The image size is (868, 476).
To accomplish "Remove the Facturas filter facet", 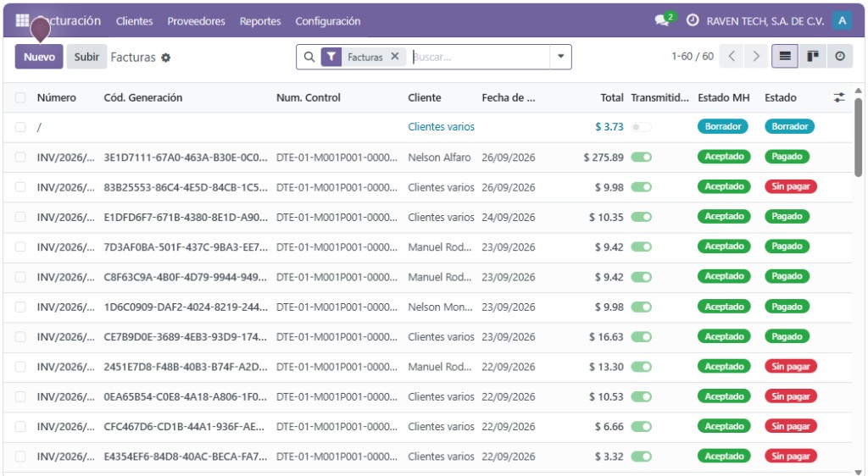I will tap(395, 57).
